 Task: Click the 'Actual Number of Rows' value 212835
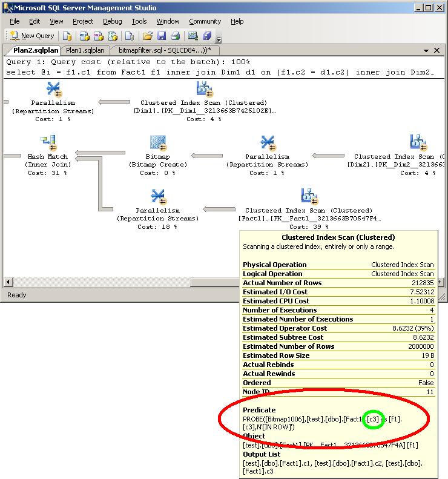[423, 283]
